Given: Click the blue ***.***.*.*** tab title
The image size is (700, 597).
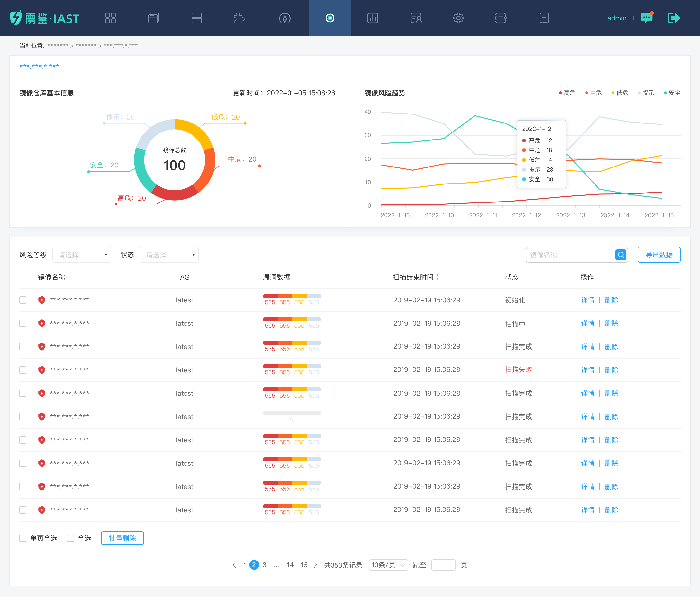Looking at the screenshot, I should (39, 66).
